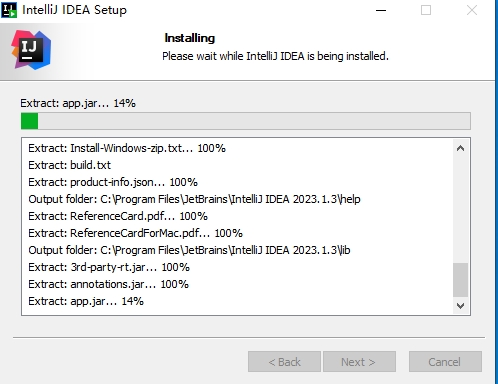The image size is (498, 384).
Task: Select the 'product-info.json' log entry
Action: [113, 182]
